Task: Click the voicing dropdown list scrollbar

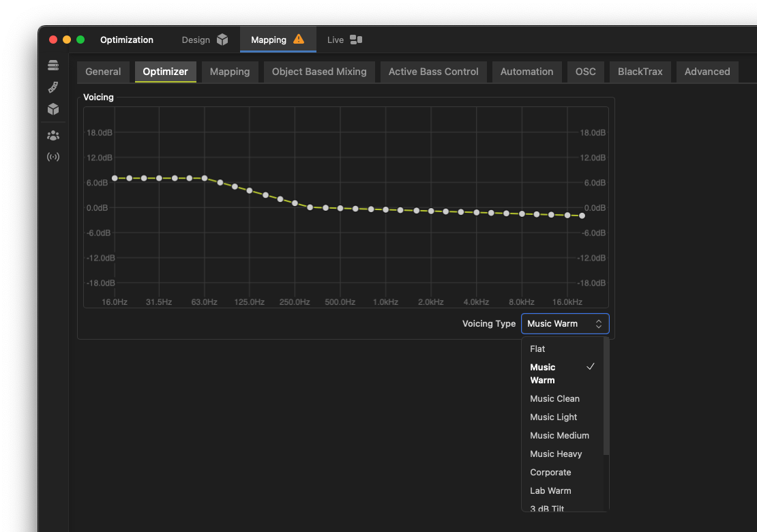Action: [606, 396]
